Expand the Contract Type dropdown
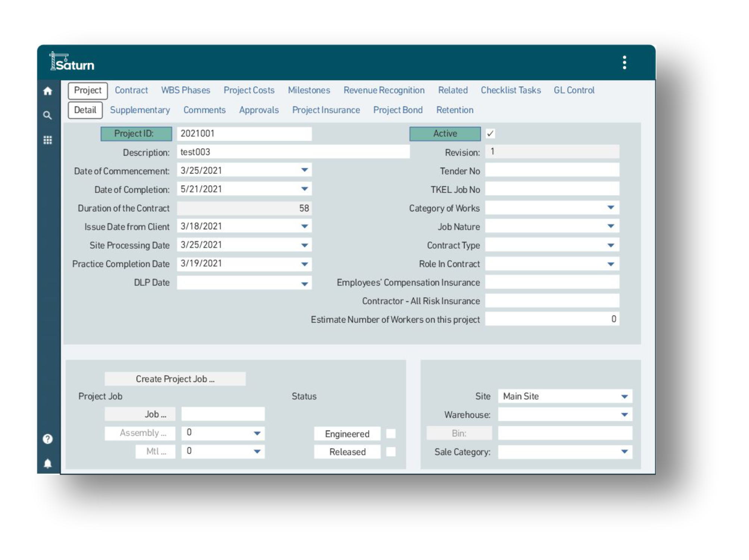This screenshot has height=560, width=749. pos(611,245)
